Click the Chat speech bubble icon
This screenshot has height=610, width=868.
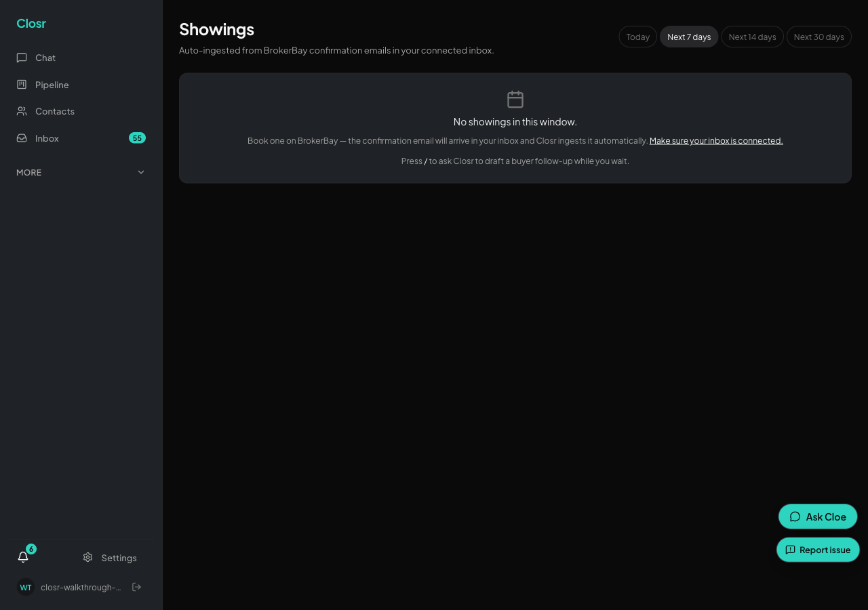(22, 58)
